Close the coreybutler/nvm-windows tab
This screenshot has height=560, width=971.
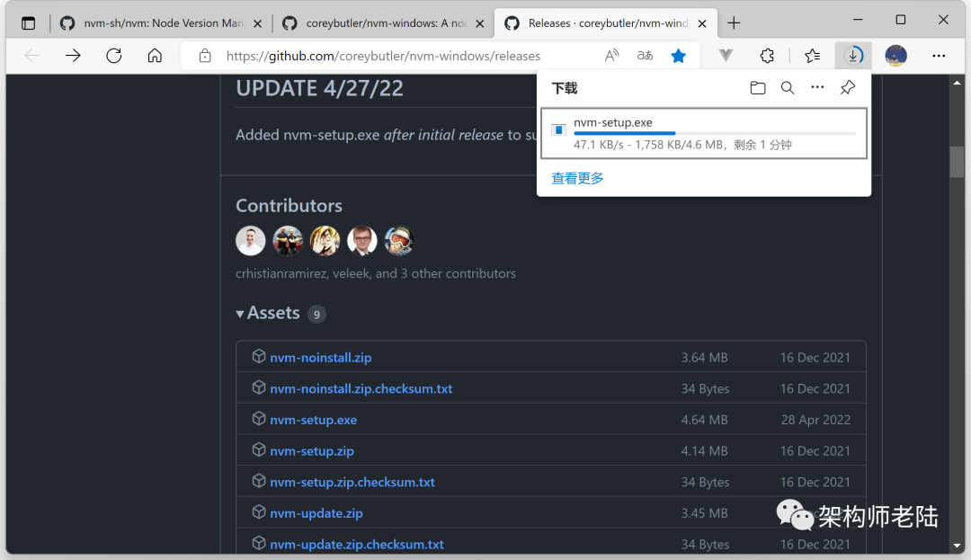480,23
